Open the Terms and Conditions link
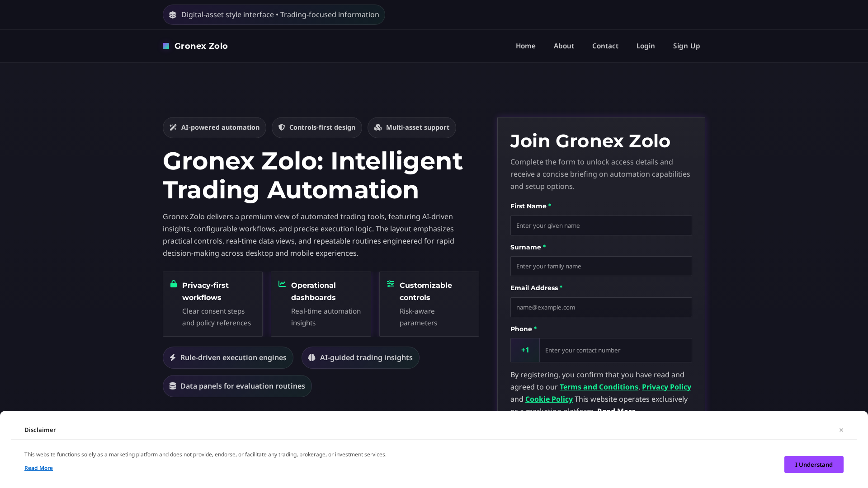868x488 pixels. tap(599, 387)
